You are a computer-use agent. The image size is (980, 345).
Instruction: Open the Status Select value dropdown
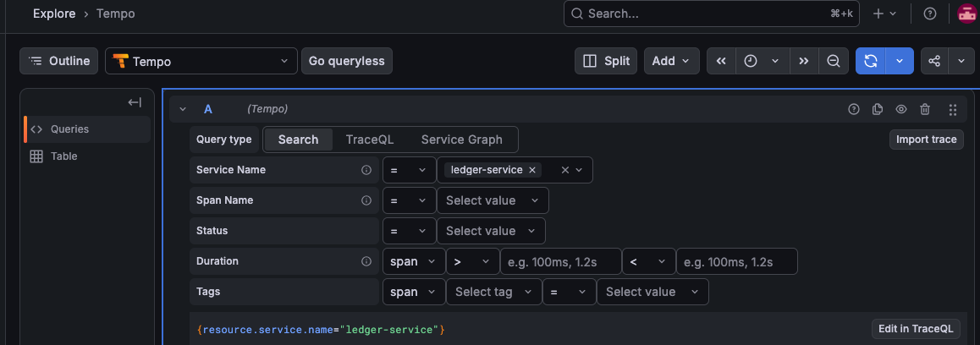pos(491,231)
